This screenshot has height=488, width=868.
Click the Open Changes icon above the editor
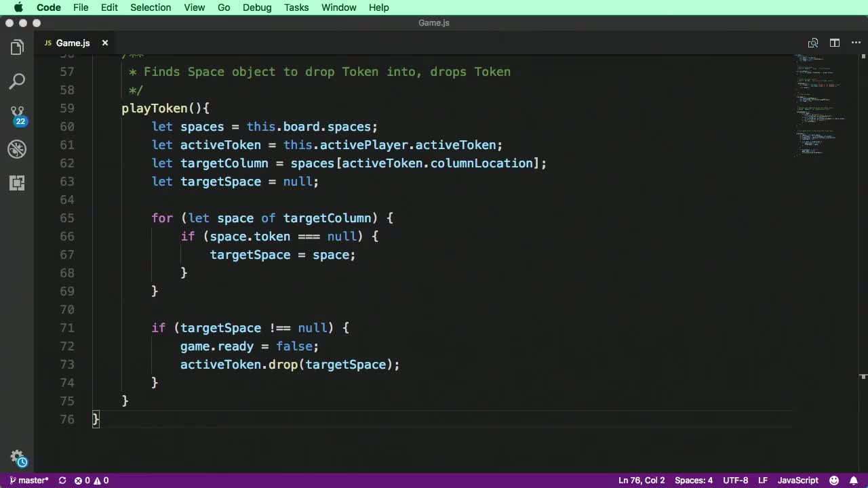pyautogui.click(x=813, y=43)
